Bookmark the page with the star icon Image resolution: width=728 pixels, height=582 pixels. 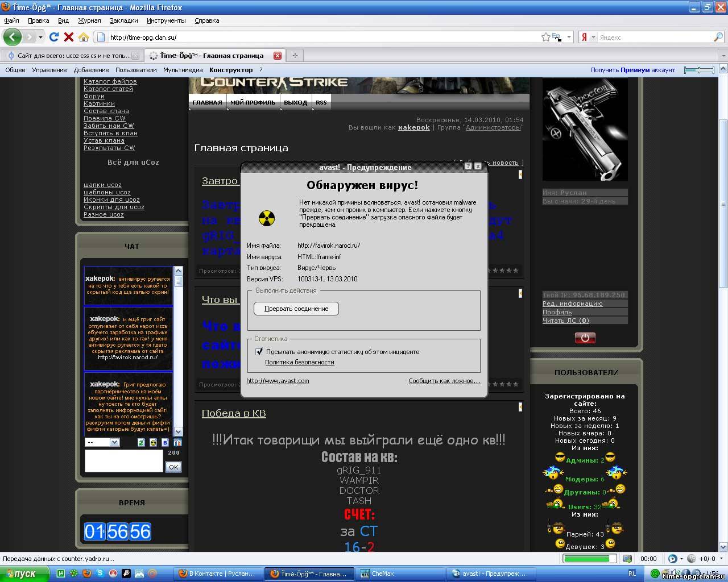click(546, 37)
